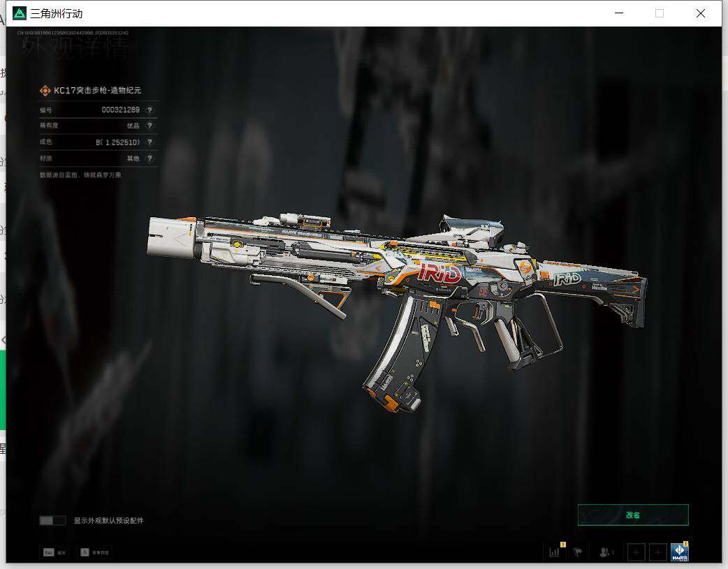Click the green 改名 rename button
The image size is (728, 569).
(x=633, y=515)
